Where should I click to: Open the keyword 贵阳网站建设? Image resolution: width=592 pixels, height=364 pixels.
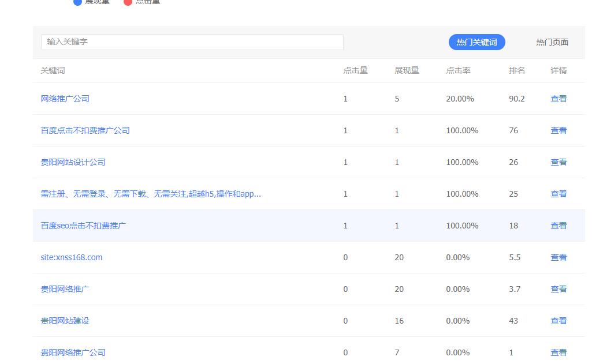click(x=65, y=321)
